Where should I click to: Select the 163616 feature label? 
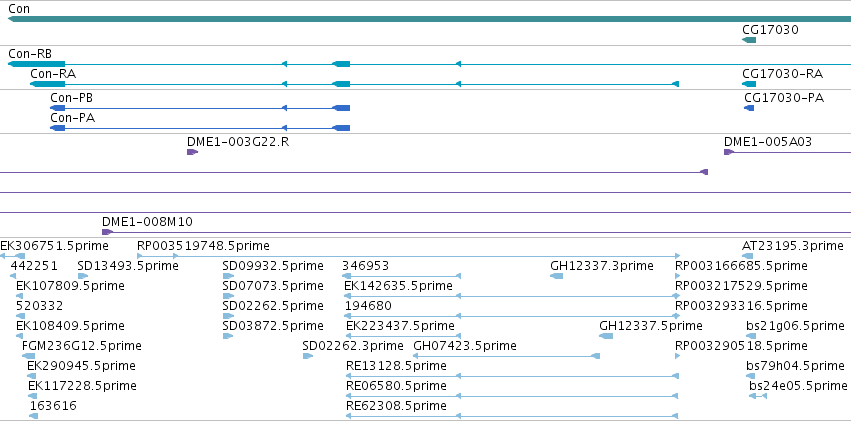[53, 406]
